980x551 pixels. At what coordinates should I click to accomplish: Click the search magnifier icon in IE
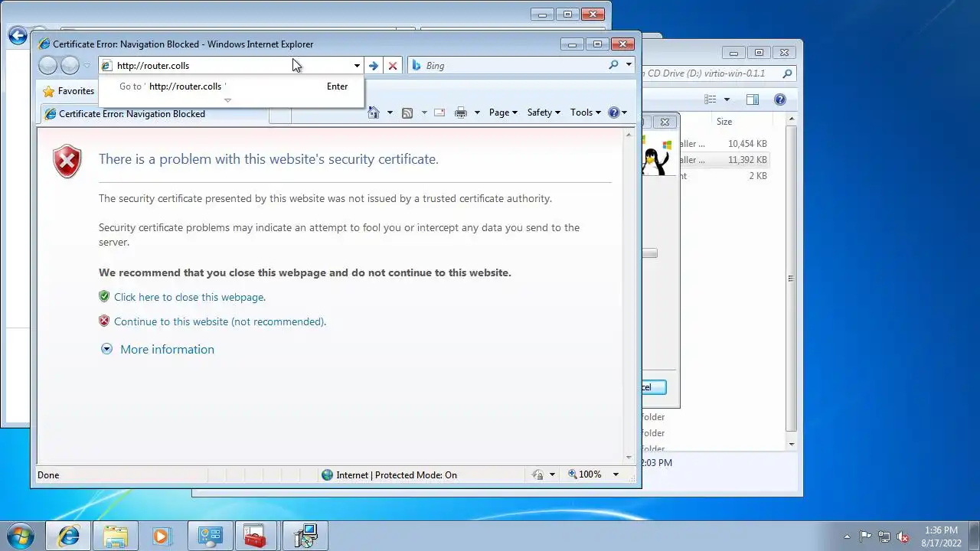(x=613, y=65)
